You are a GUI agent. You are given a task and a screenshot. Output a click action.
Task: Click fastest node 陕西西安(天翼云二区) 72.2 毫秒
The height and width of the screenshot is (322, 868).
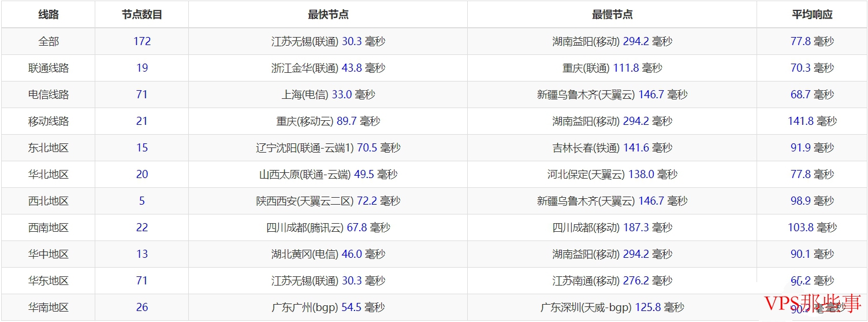[x=328, y=201]
